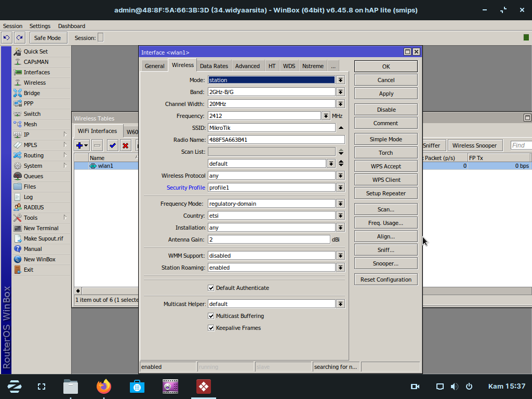Click the blue checkmark enable button
This screenshot has height=399, width=532.
tap(112, 145)
